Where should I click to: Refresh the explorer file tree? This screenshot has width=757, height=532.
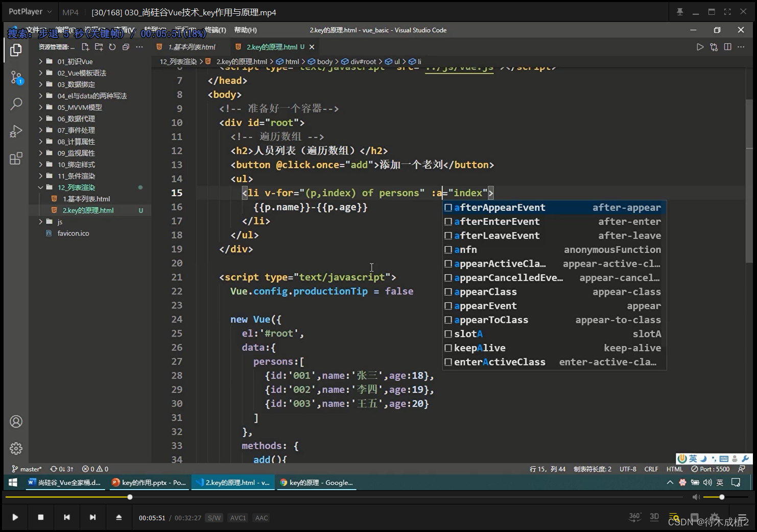(x=112, y=47)
